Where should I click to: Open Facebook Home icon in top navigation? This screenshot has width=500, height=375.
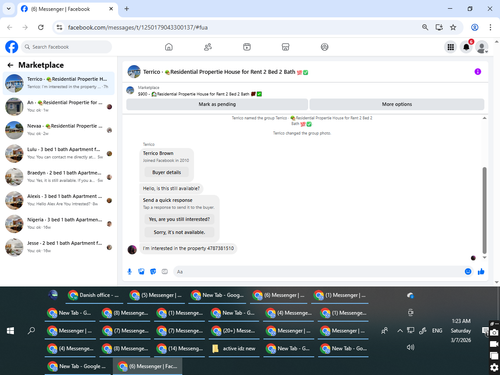point(169,47)
